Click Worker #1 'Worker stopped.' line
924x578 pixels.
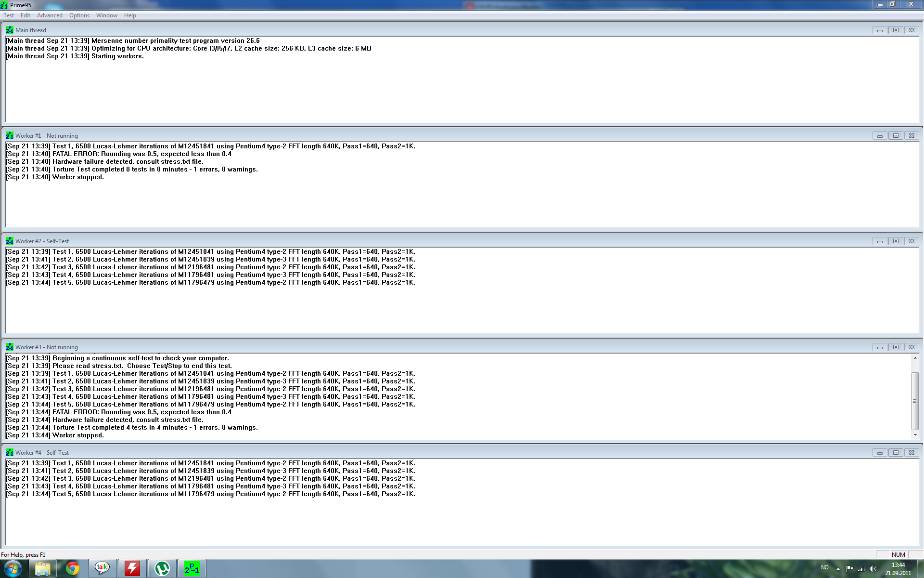point(55,177)
